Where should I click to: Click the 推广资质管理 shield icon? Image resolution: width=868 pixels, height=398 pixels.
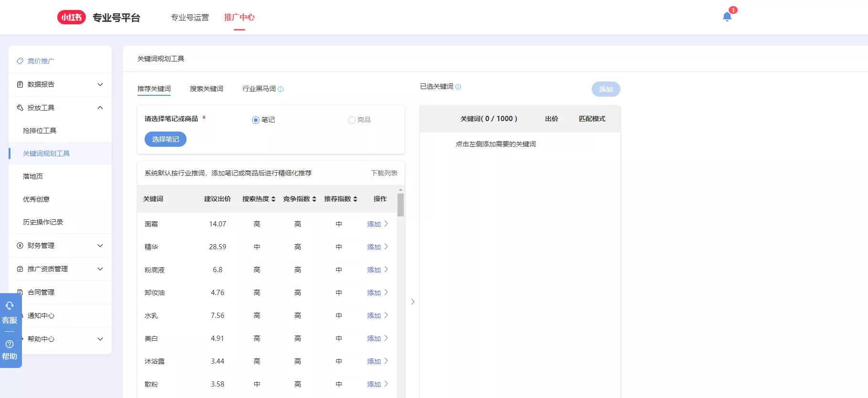[x=20, y=269]
